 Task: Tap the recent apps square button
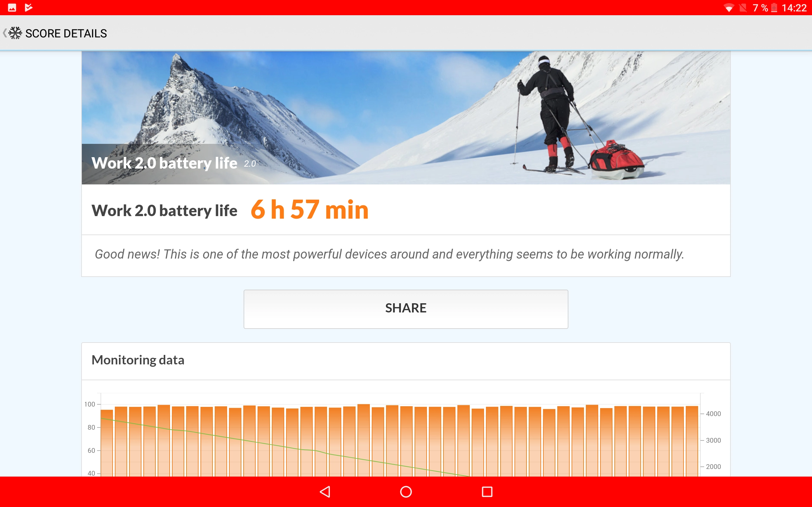click(487, 491)
